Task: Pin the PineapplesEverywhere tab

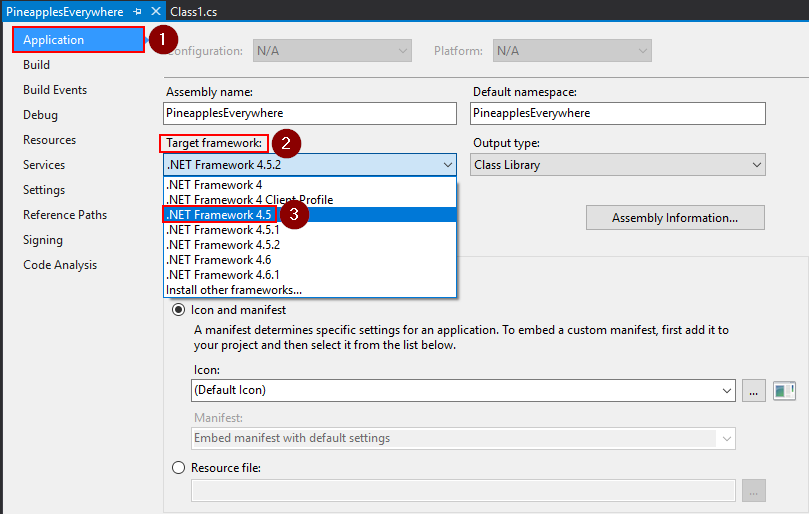Action: [138, 11]
